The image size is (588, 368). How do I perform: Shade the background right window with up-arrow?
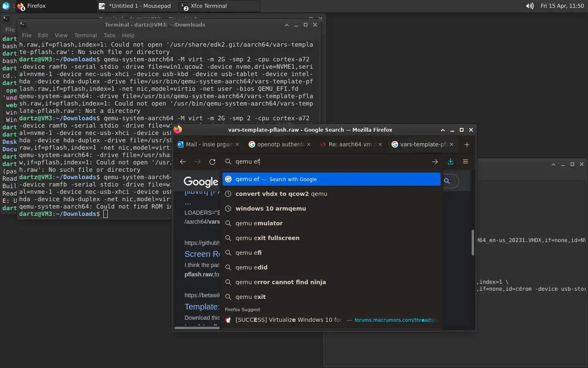(553, 164)
